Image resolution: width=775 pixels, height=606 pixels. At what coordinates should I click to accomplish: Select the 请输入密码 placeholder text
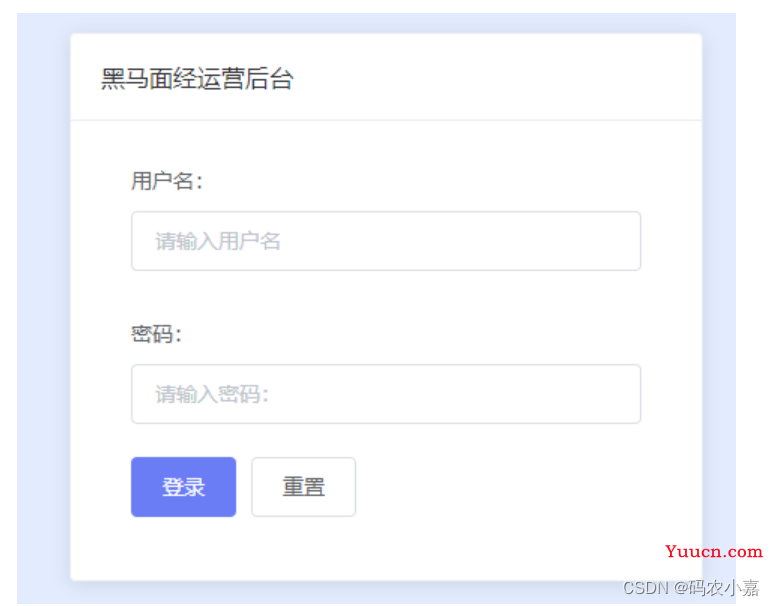click(x=212, y=394)
